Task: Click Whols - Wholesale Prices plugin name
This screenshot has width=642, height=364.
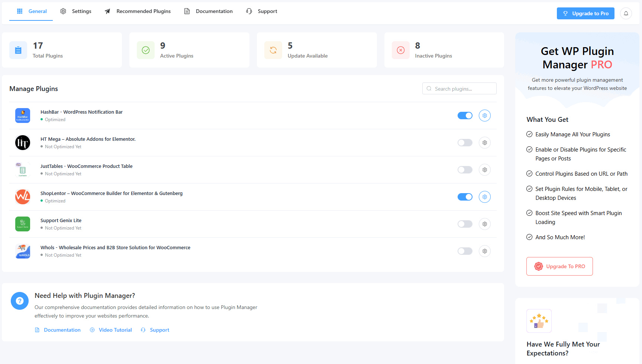Action: [115, 247]
